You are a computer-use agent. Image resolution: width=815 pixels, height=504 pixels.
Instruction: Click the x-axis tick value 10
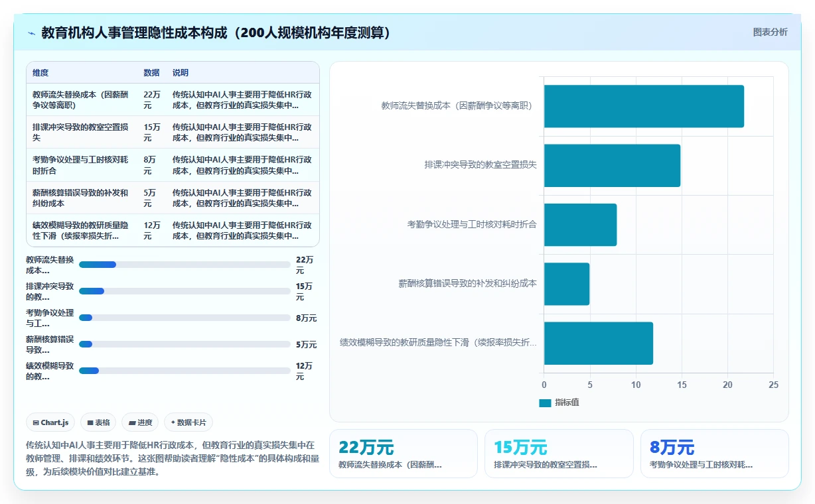636,385
